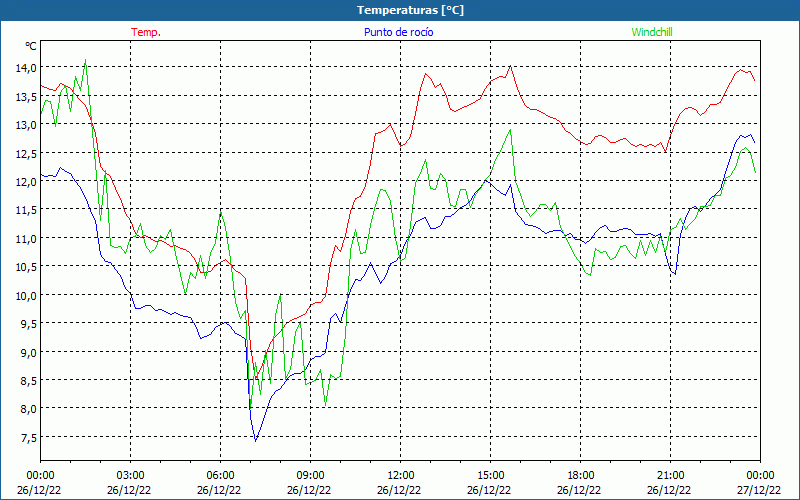The width and height of the screenshot is (800, 500).
Task: Click the '10,0' y-axis value
Action: coord(26,295)
